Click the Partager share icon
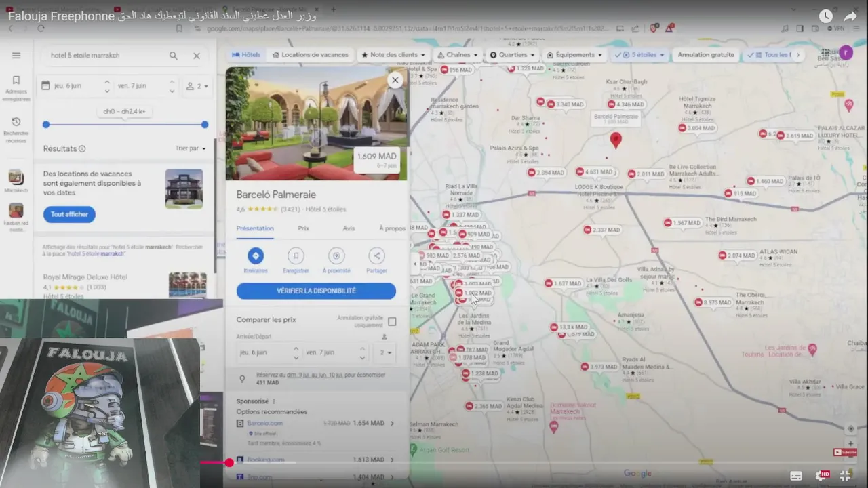The image size is (868, 488). tap(376, 256)
